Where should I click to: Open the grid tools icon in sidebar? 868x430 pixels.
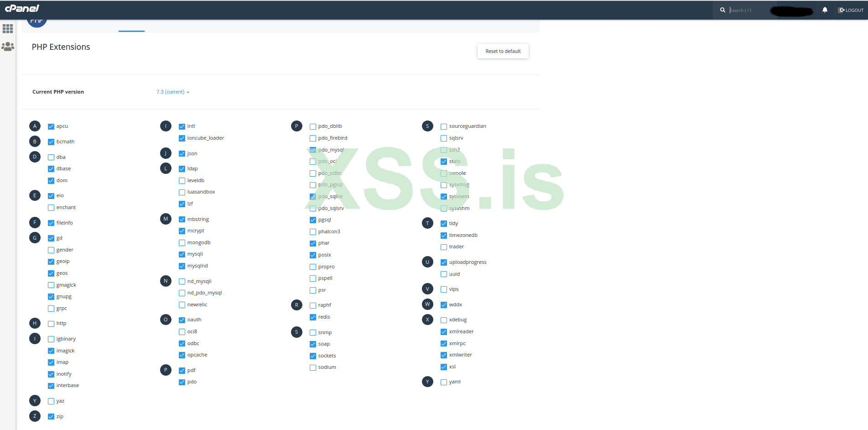pyautogui.click(x=8, y=29)
